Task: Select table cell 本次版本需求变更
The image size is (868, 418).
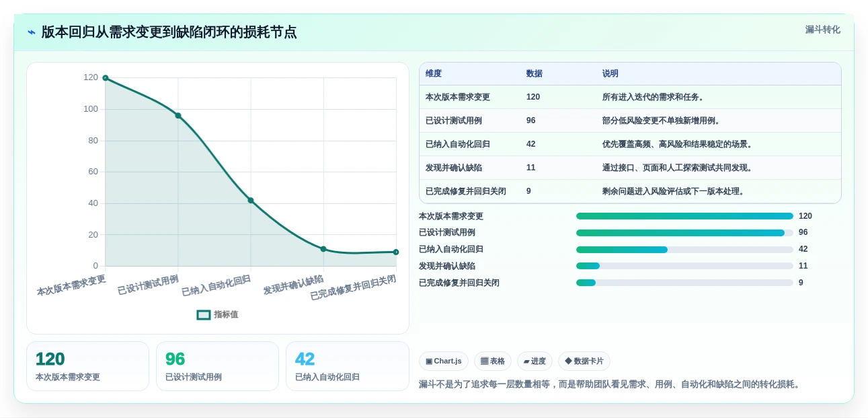Action: point(458,97)
